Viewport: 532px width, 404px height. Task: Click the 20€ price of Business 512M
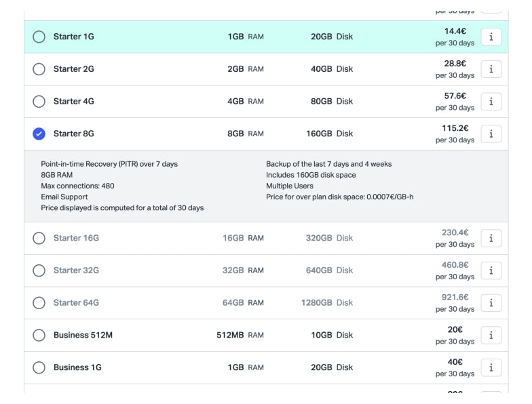click(x=455, y=329)
